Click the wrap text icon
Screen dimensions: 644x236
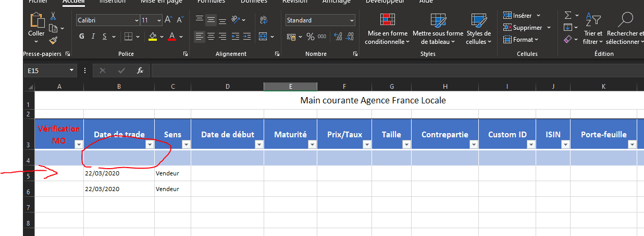[x=263, y=20]
